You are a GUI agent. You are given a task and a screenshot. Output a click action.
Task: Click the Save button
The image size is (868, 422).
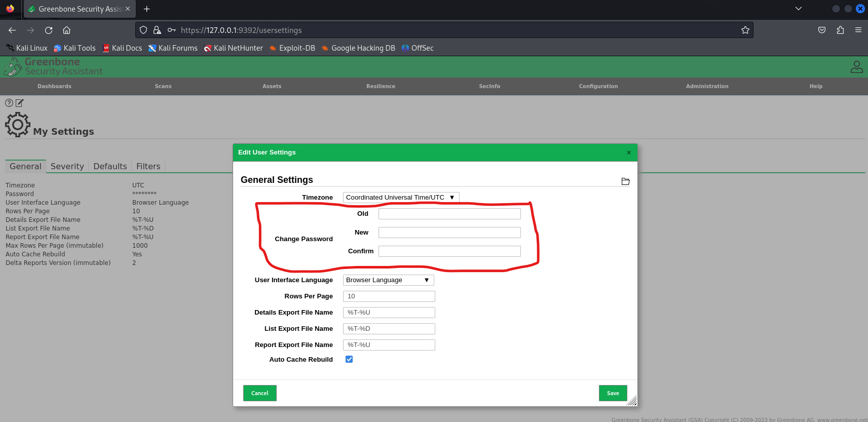613,393
